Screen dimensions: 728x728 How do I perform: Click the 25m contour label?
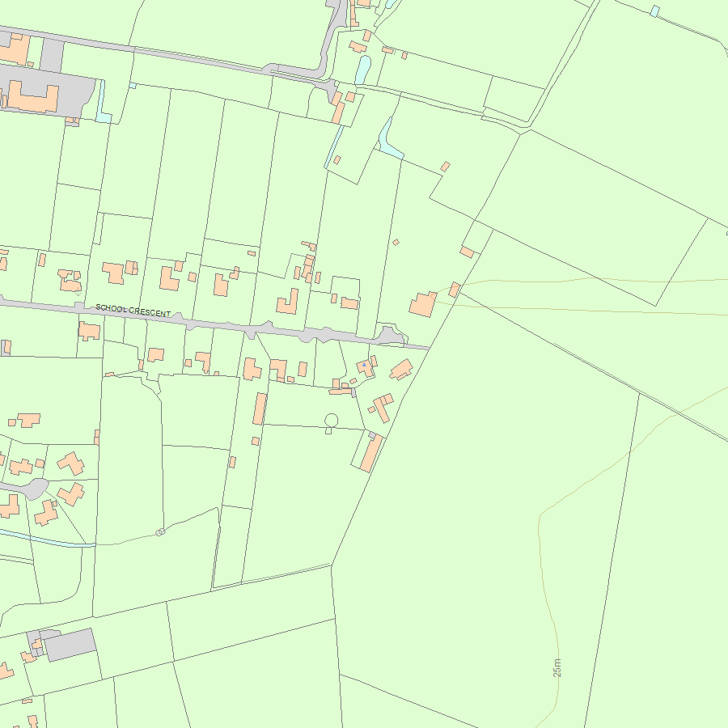[x=557, y=668]
